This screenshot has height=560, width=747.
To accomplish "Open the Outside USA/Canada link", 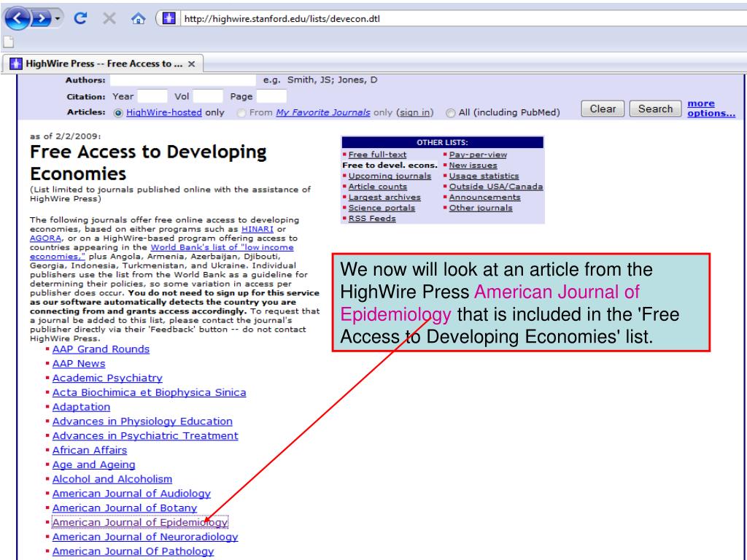I will point(496,187).
